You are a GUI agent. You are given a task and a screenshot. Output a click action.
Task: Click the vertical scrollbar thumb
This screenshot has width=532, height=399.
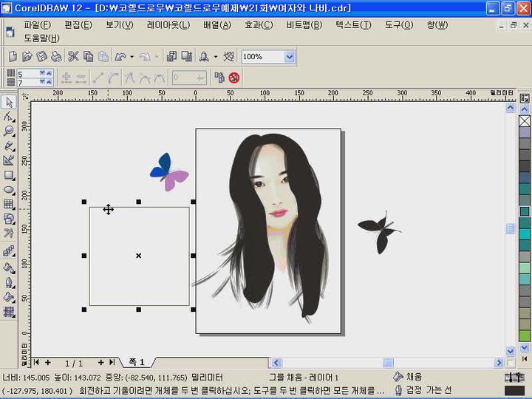tap(511, 228)
